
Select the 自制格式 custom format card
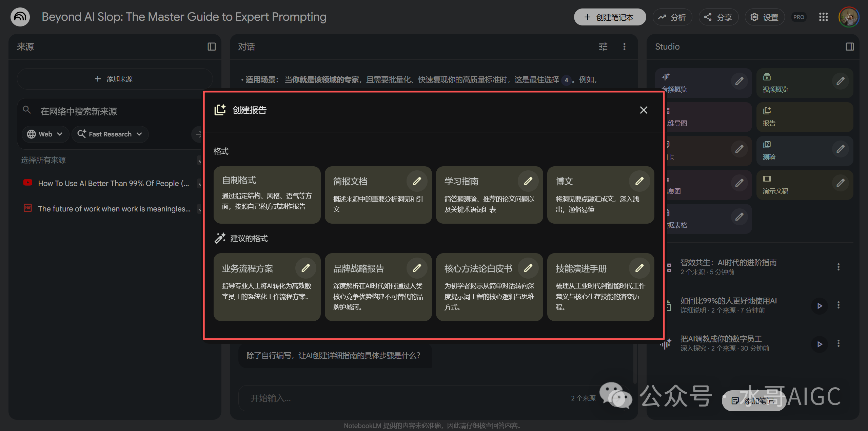(267, 194)
